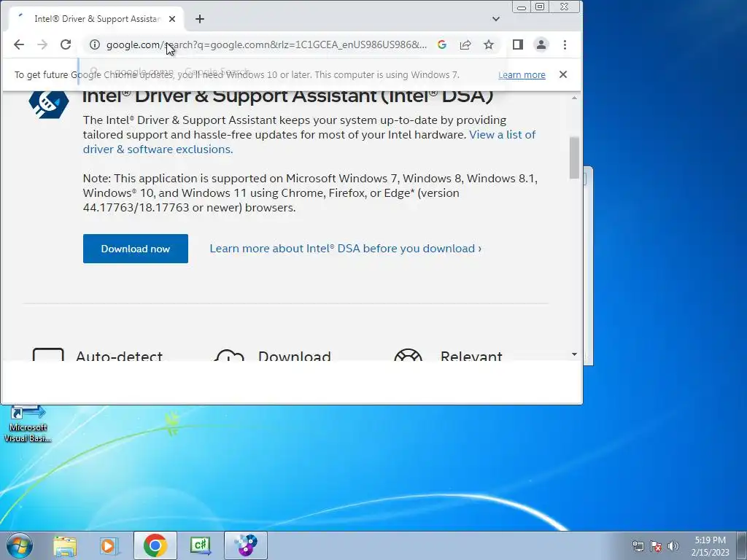Click the Relevant feature icon
This screenshot has width=747, height=560.
pyautogui.click(x=409, y=355)
